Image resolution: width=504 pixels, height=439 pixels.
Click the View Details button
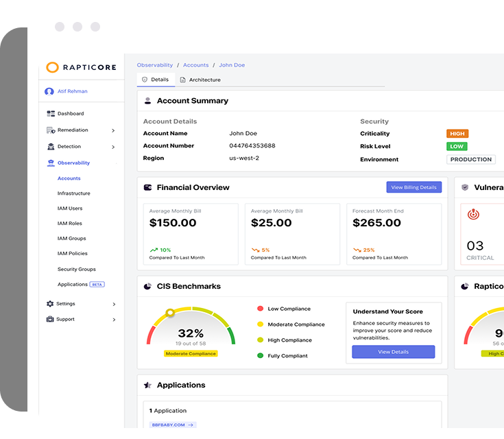[393, 352]
